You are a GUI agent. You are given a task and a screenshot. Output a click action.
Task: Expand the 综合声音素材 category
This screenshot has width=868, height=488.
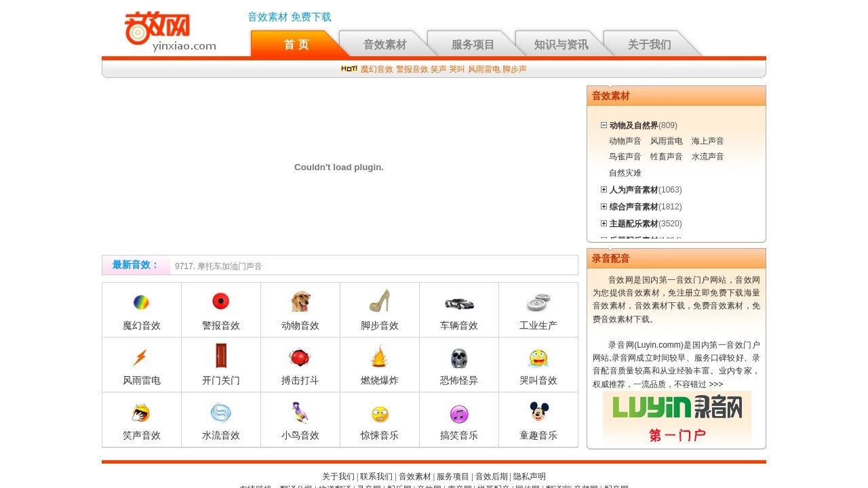(604, 206)
